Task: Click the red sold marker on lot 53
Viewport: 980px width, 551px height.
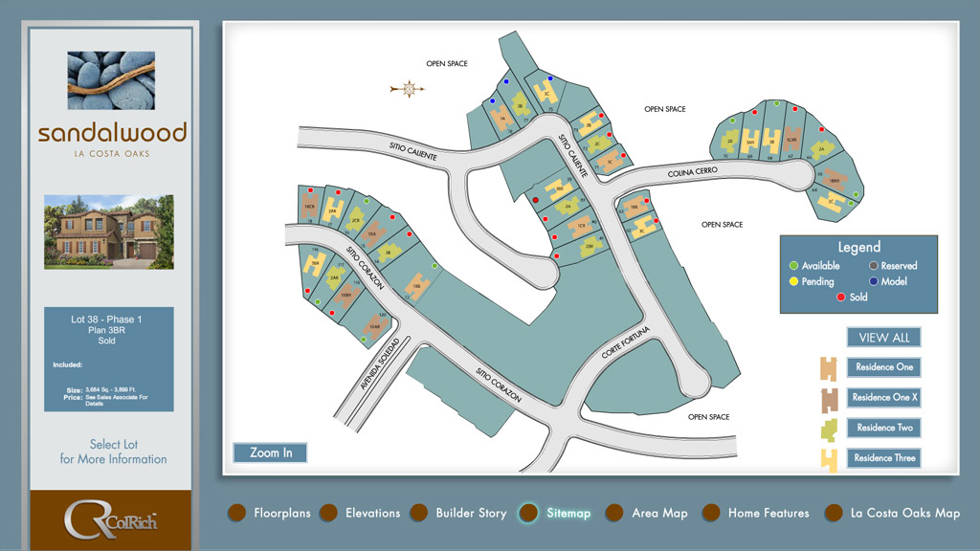Action: 646,201
